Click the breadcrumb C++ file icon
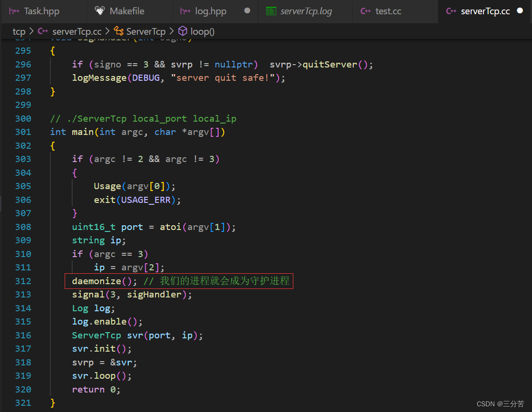The image size is (532, 412). coord(43,31)
